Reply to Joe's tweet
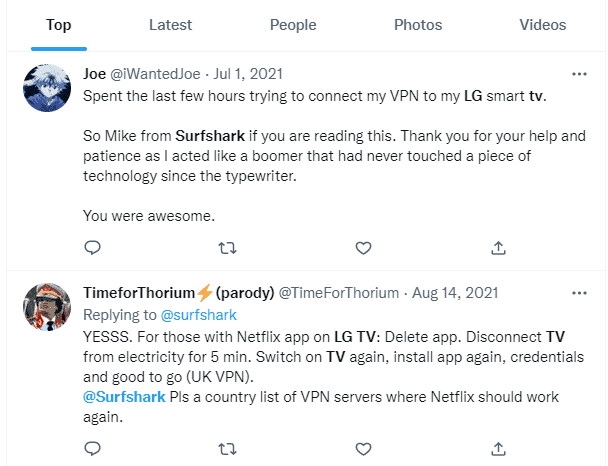Viewport: 608px width, 466px height. [92, 247]
